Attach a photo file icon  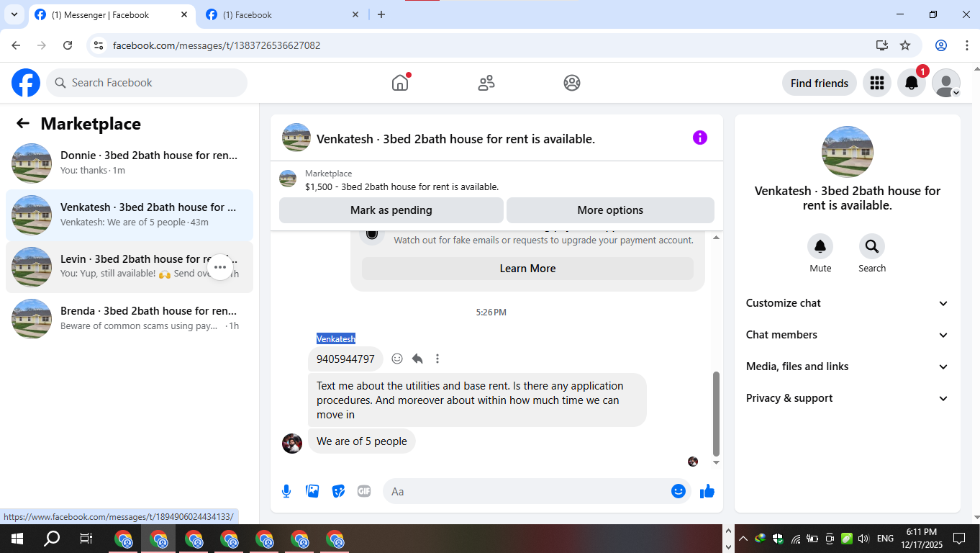pyautogui.click(x=312, y=491)
